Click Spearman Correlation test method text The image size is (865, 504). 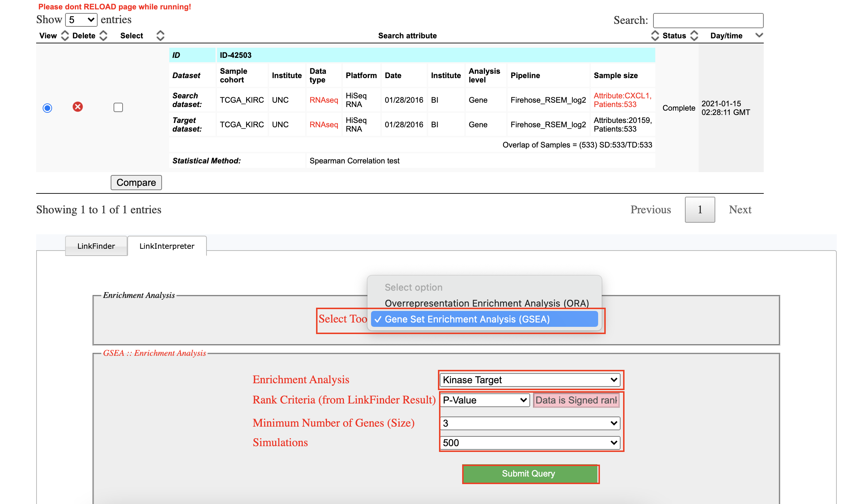354,161
